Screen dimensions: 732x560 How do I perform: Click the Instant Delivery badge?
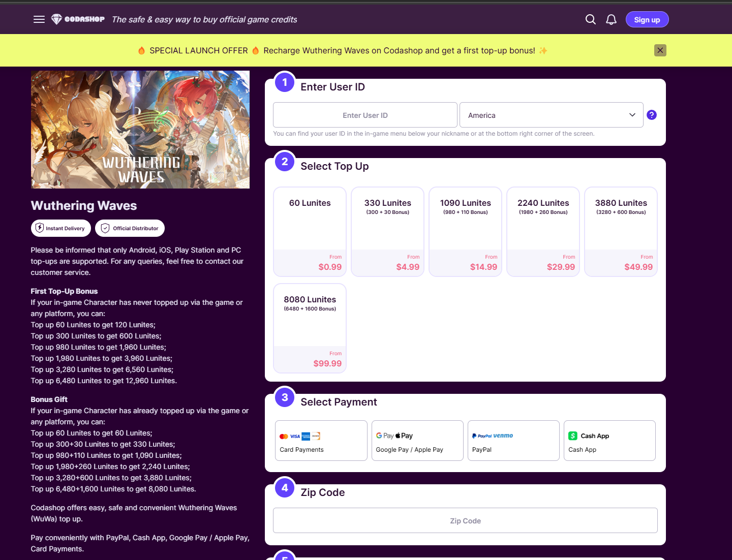click(x=61, y=228)
